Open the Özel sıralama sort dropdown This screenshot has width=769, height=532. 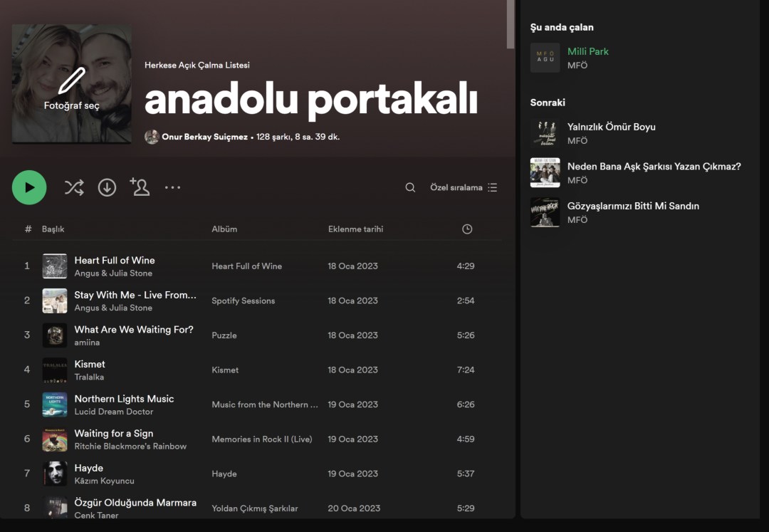[463, 187]
